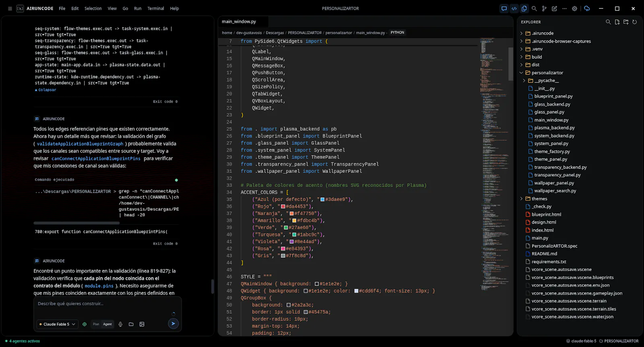Open source control branch icon
This screenshot has height=347, width=644.
(x=544, y=8)
